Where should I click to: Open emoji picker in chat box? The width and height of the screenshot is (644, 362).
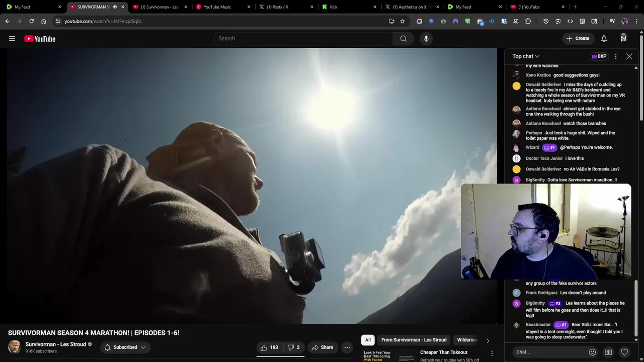(x=592, y=352)
